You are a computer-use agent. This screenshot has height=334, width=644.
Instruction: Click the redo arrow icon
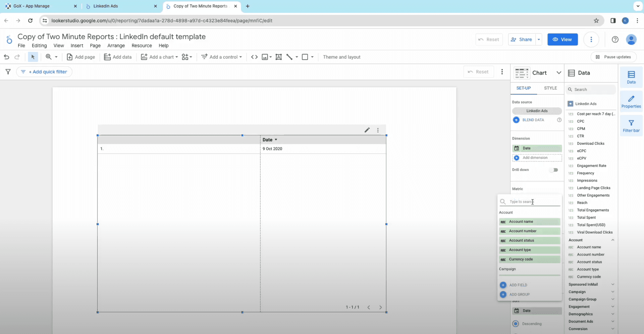(x=17, y=57)
